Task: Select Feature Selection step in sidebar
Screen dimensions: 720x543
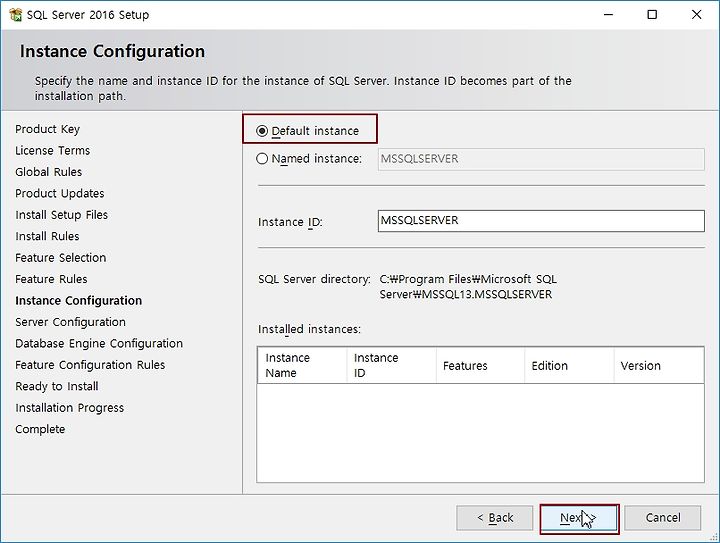Action: pos(60,258)
